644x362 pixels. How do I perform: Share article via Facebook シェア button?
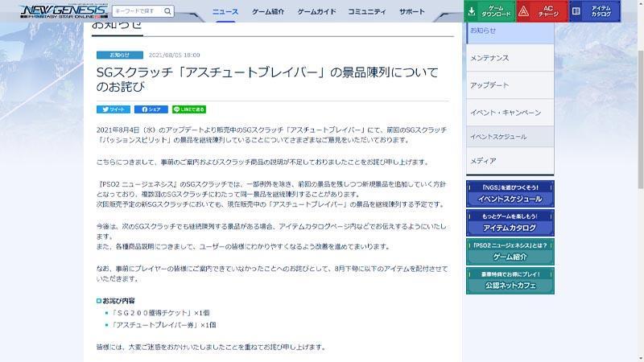[x=151, y=109]
